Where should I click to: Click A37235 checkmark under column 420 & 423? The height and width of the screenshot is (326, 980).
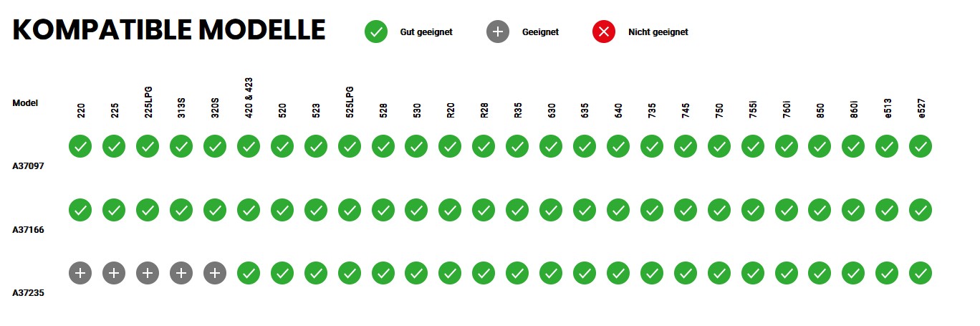(249, 272)
